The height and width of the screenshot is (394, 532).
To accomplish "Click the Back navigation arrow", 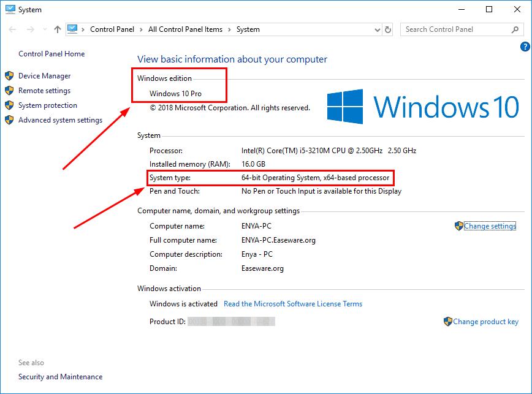I will tap(13, 29).
